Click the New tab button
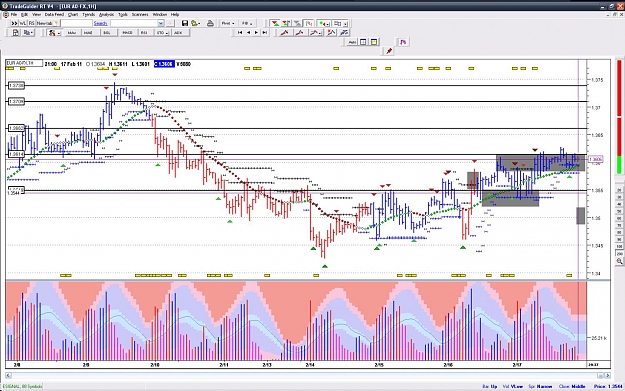Image resolution: width=625 pixels, height=391 pixels. pyautogui.click(x=47, y=23)
